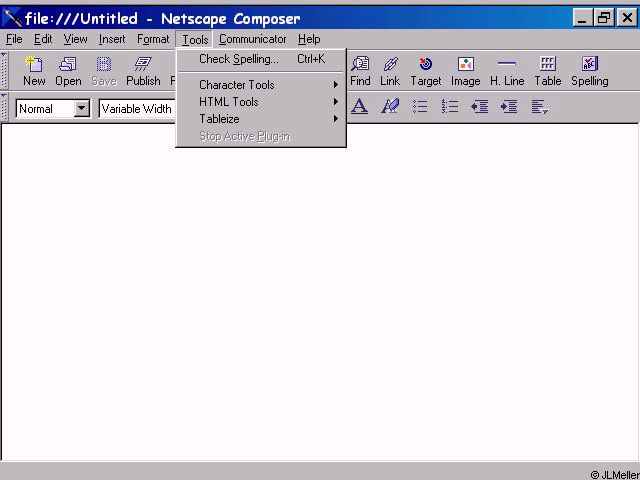Increase indent using the indent icon
640x480 pixels.
[509, 107]
